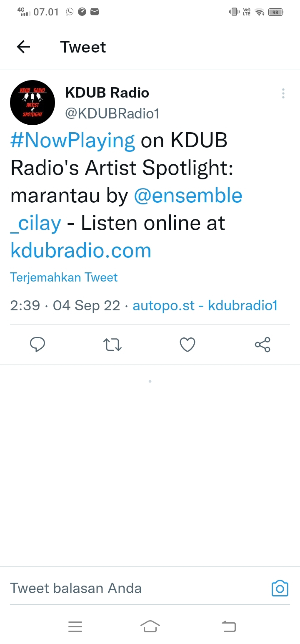
Task: Open KDUB Radio profile picture
Action: (32, 103)
